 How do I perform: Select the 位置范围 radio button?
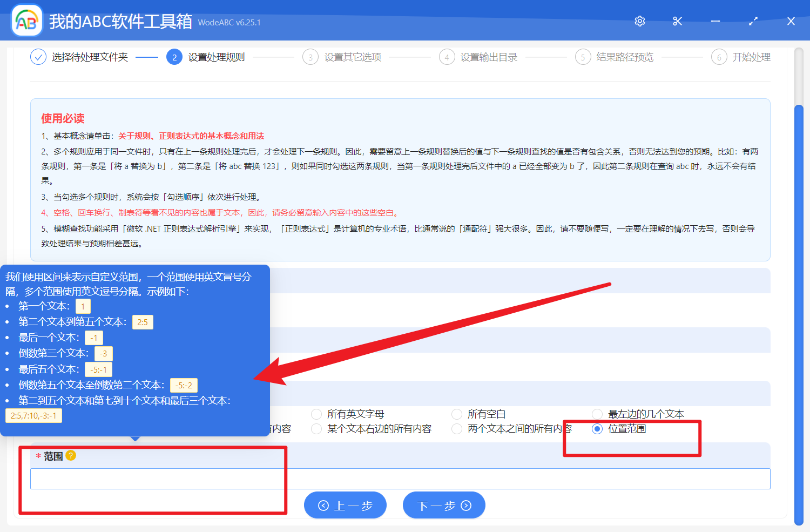597,429
